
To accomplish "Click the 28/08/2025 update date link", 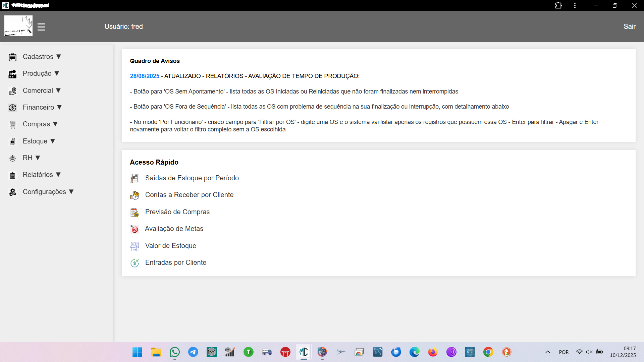I will [145, 76].
